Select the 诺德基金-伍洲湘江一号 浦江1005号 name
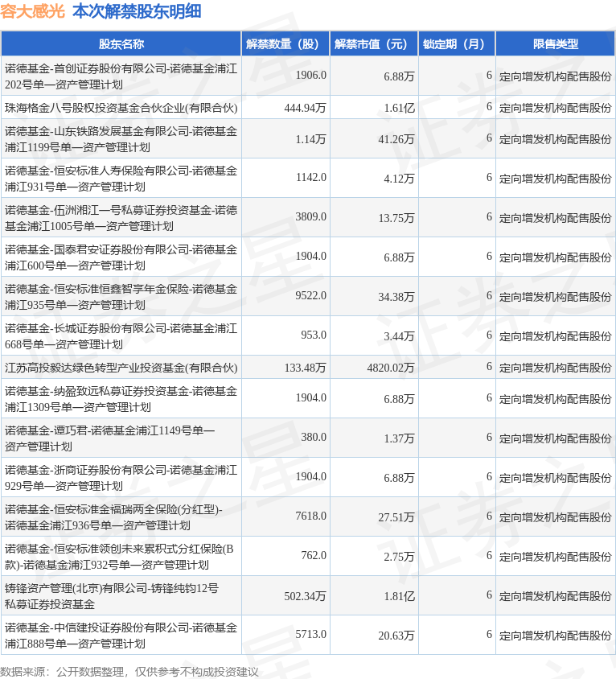Screen dimensions: 616x679 coord(121,218)
